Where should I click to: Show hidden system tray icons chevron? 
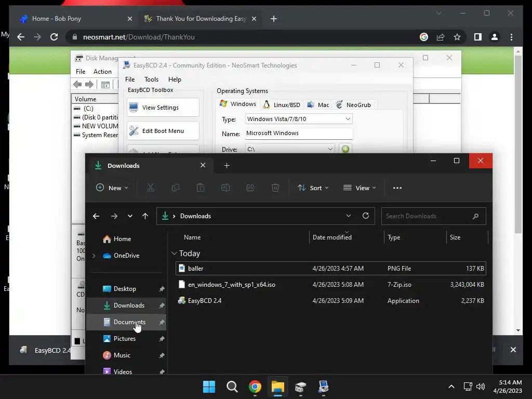click(451, 387)
